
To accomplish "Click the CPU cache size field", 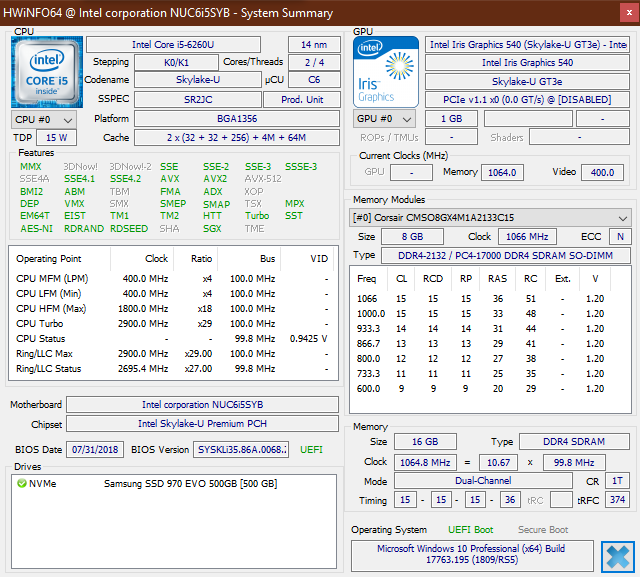I will click(x=237, y=138).
